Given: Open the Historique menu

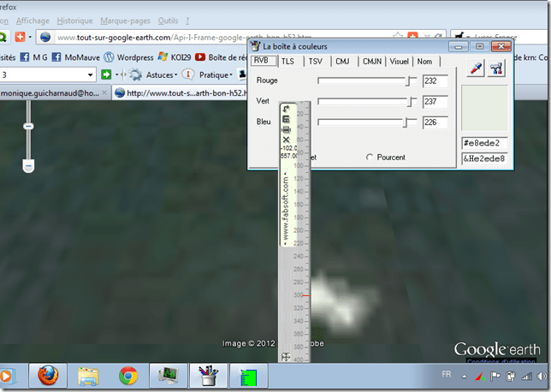Looking at the screenshot, I should pos(74,20).
